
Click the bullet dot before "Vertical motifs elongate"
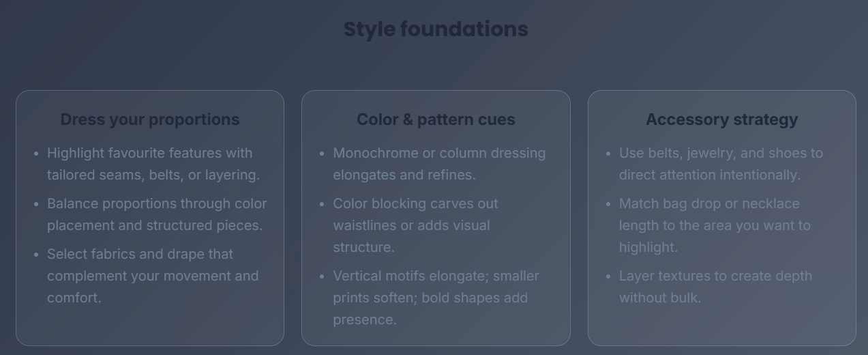pyautogui.click(x=322, y=276)
